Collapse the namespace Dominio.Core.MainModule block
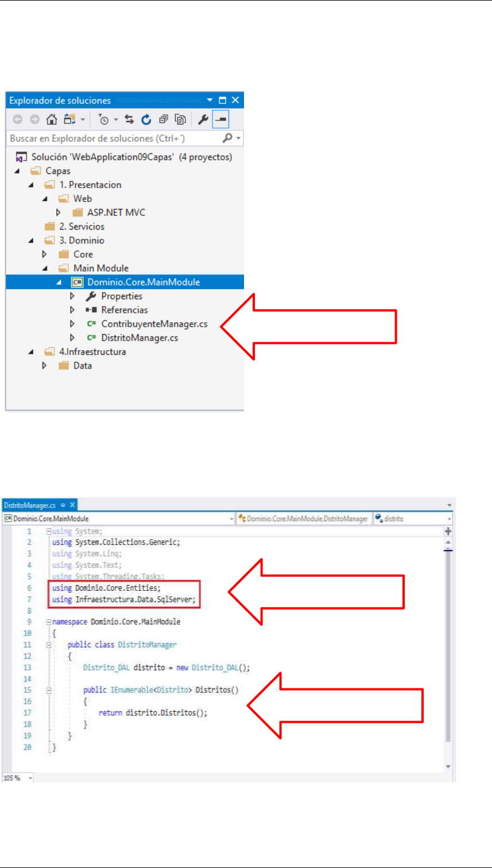 click(x=49, y=622)
